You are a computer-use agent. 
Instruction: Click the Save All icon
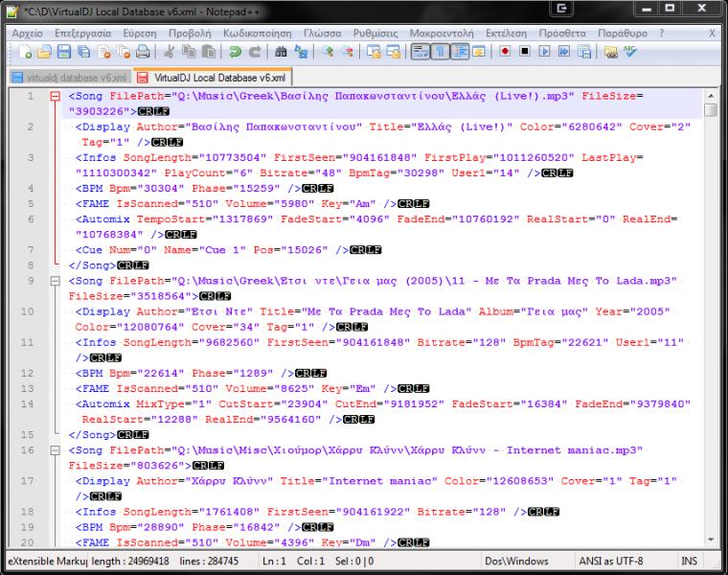pos(84,52)
